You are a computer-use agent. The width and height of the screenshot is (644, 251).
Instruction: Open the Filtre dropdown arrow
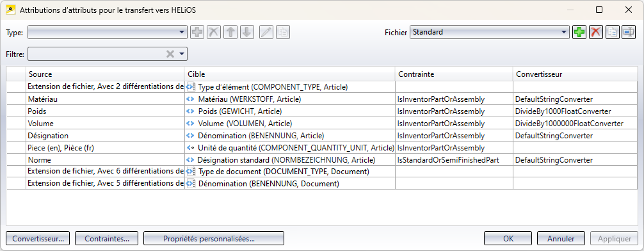[x=182, y=54]
